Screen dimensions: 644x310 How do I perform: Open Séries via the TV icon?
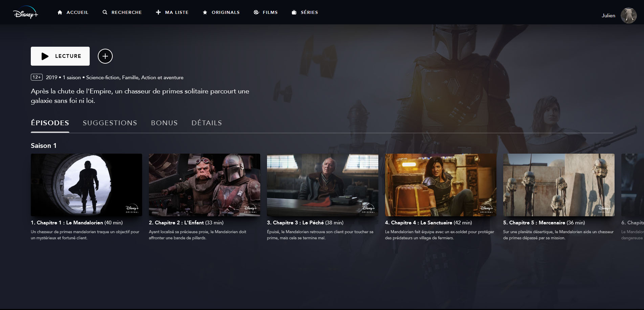coord(294,12)
